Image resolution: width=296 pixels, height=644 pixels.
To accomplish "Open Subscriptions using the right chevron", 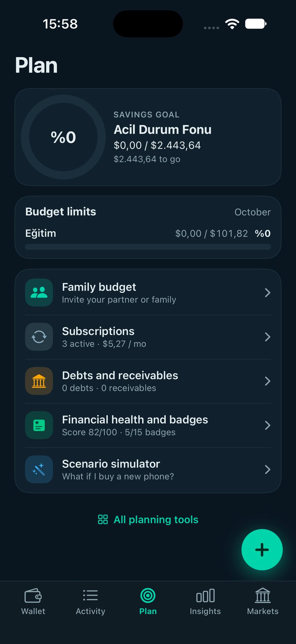I will [x=268, y=337].
